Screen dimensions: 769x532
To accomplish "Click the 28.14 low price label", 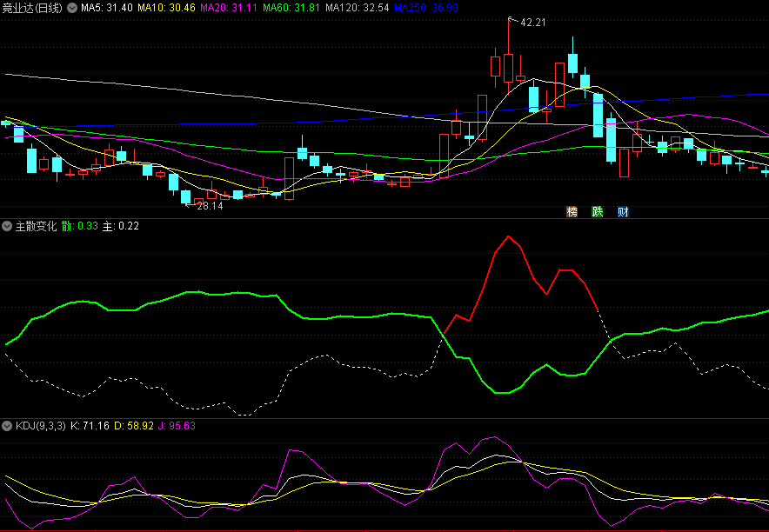I will [210, 206].
